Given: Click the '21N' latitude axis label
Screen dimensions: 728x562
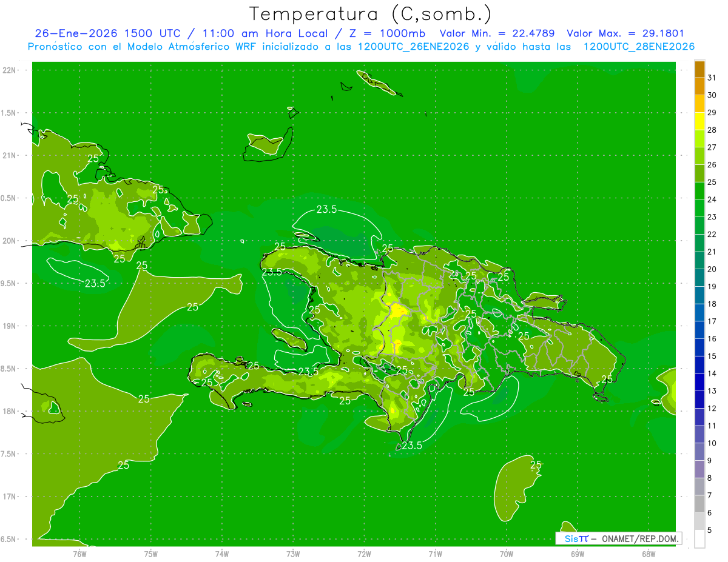Looking at the screenshot, I should click(x=10, y=155).
